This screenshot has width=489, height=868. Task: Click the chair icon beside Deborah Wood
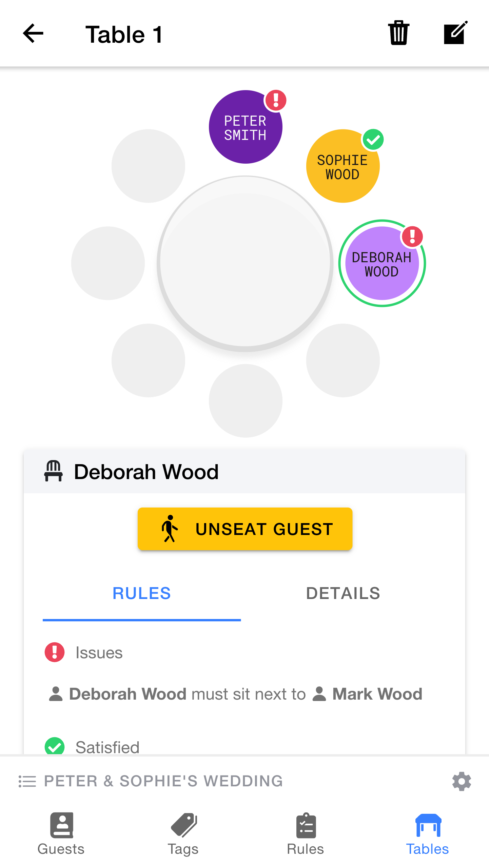pyautogui.click(x=54, y=471)
